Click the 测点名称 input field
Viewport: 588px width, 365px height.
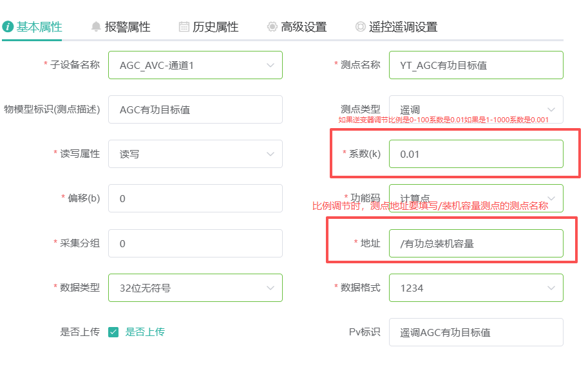(475, 65)
